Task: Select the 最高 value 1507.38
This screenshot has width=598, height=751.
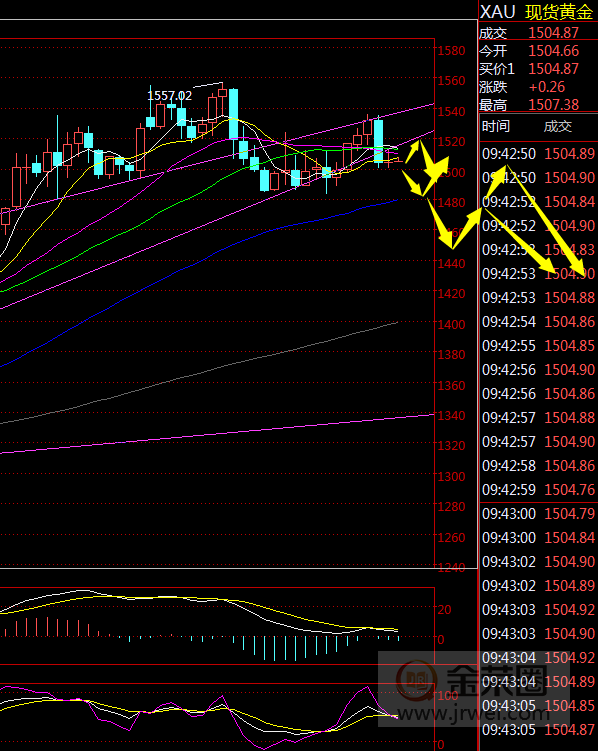Action: (553, 104)
